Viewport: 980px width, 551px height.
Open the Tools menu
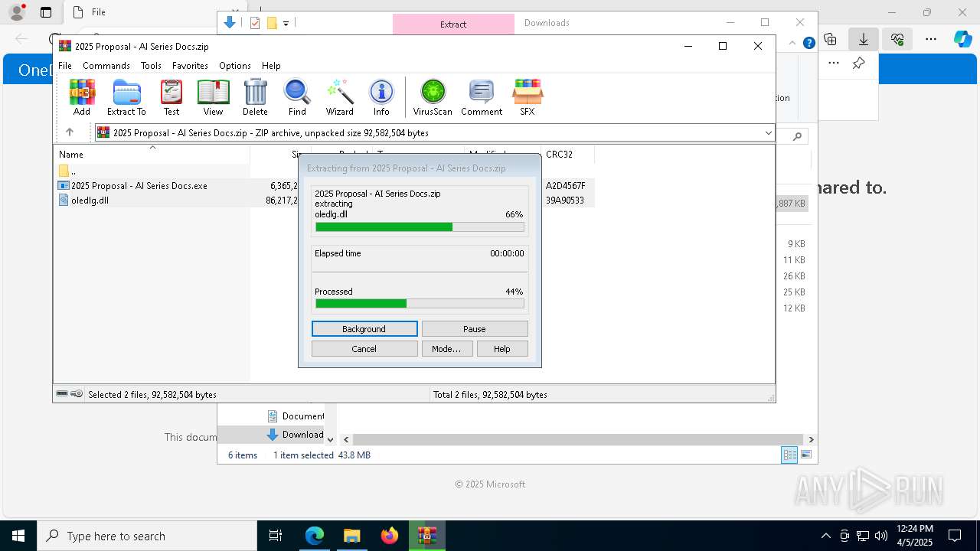[151, 66]
